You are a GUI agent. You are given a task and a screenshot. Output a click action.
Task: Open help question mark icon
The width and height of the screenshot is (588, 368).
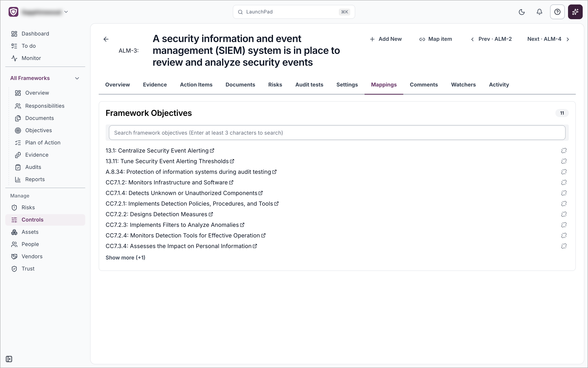557,12
